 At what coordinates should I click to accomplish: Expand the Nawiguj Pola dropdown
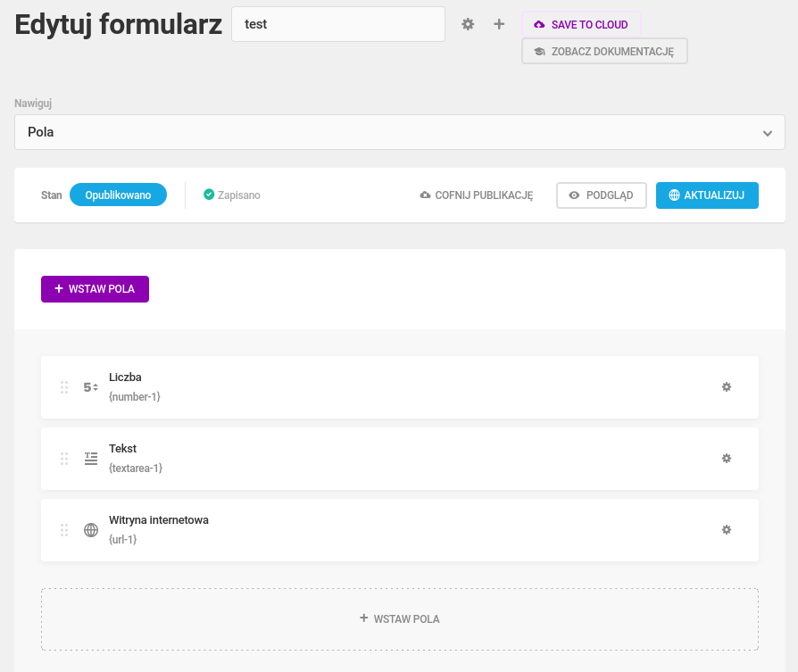coord(400,132)
